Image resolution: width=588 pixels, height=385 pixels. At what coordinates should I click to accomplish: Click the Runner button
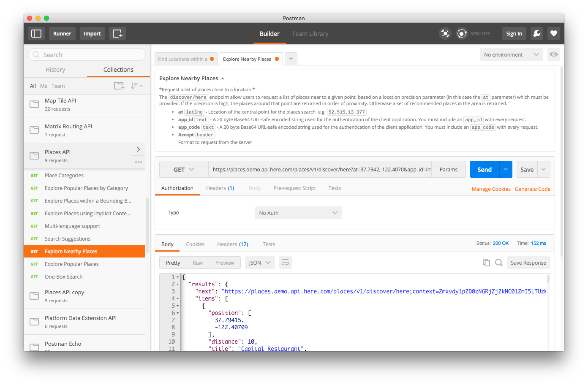[x=62, y=33]
